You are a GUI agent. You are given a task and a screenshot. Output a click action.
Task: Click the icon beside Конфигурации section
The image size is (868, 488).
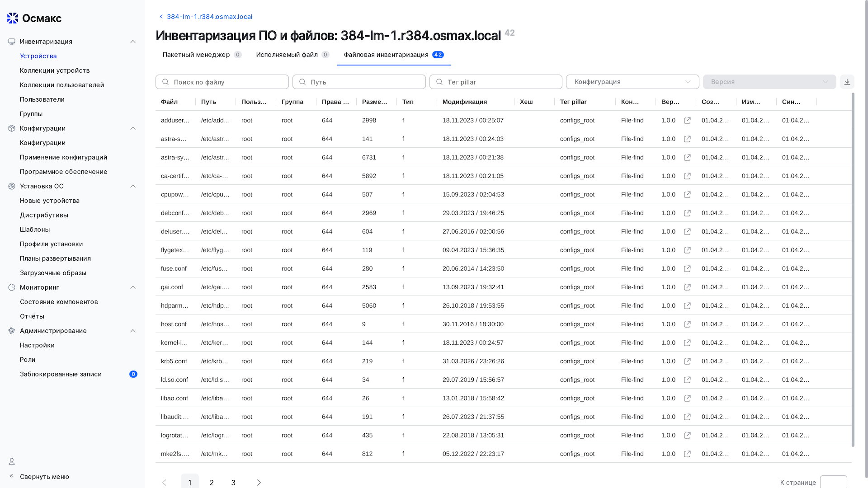11,128
